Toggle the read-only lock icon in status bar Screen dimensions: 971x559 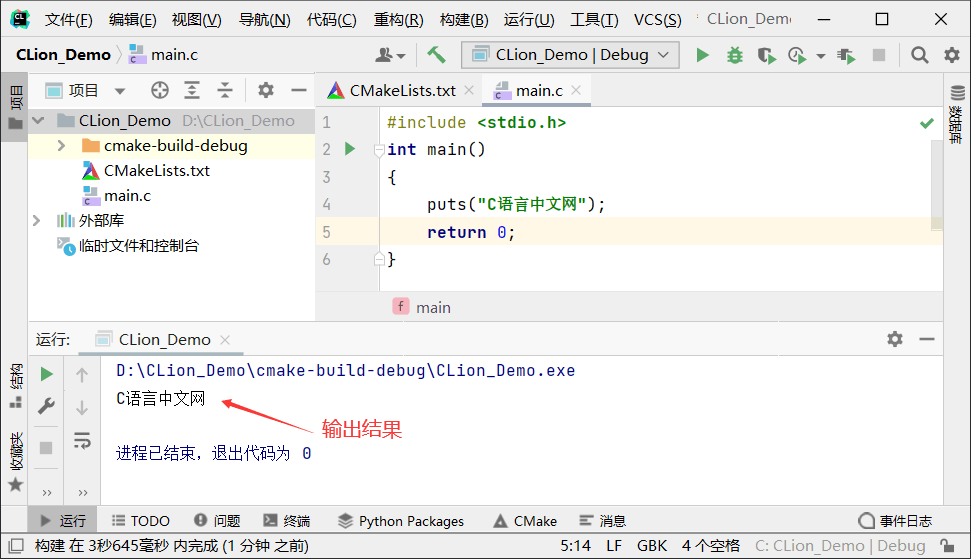pyautogui.click(x=947, y=546)
